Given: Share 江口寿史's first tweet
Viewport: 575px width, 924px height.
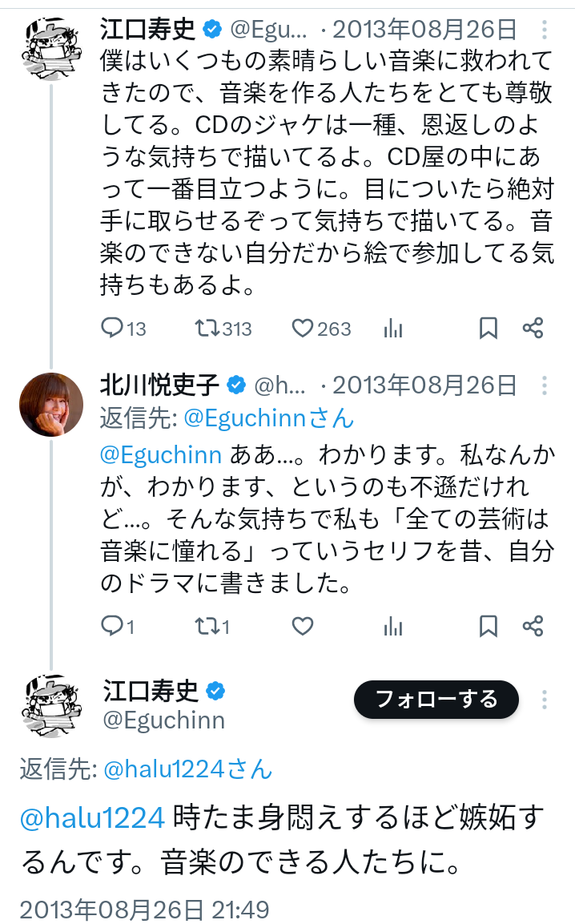Looking at the screenshot, I should (x=533, y=328).
